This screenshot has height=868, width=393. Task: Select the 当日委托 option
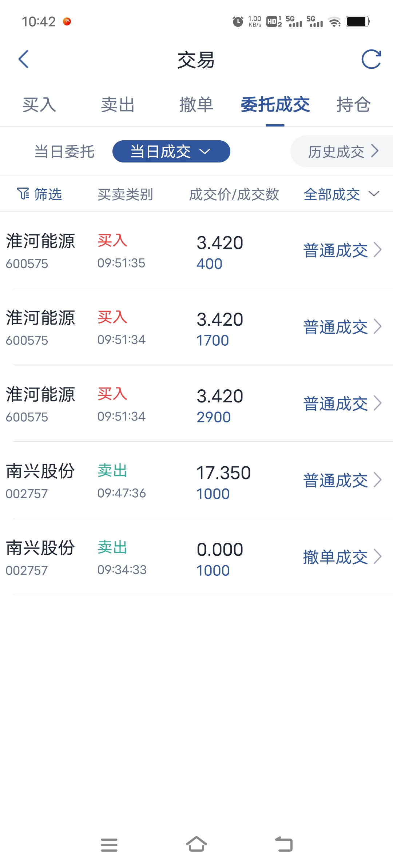(64, 152)
